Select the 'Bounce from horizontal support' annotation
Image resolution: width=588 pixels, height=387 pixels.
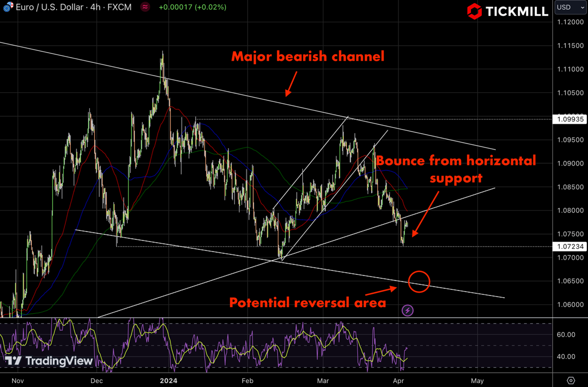tap(456, 169)
